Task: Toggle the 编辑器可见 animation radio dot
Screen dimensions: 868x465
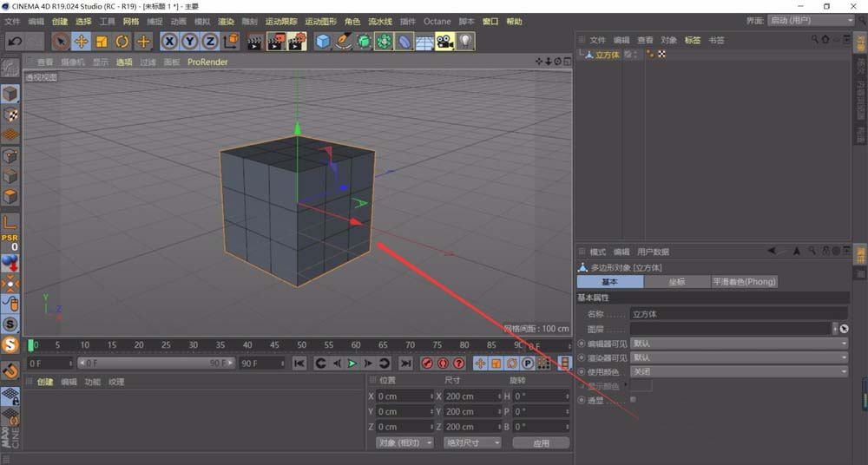Action: click(582, 344)
